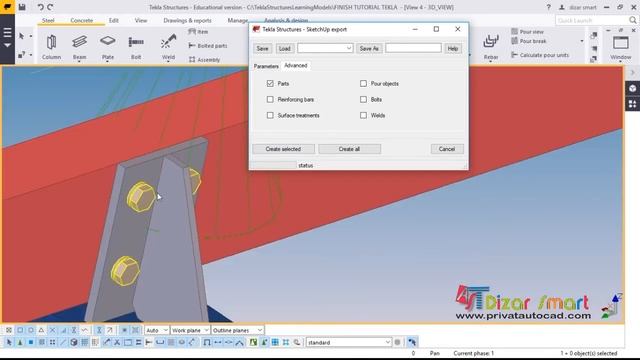
Task: Open the Edit ribbon tab
Action: (x=113, y=20)
